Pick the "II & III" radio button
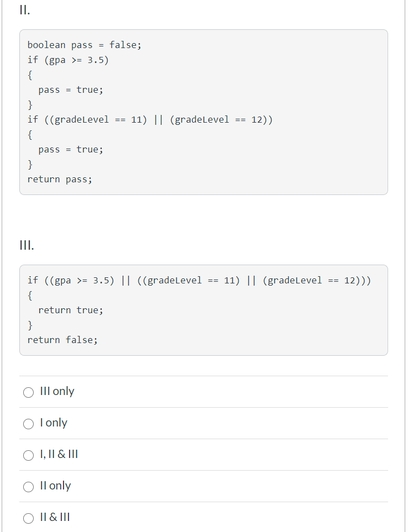Screen dimensions: 408x532 (28, 518)
